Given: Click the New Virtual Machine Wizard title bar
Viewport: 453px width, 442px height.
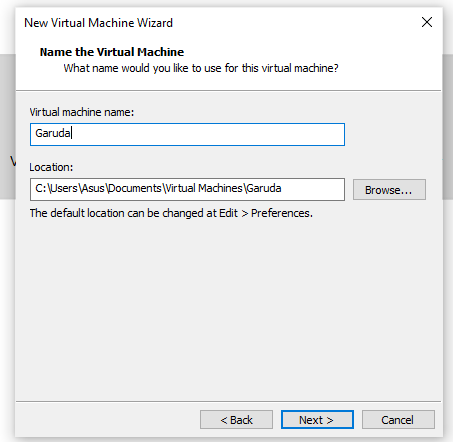Looking at the screenshot, I should click(x=99, y=23).
